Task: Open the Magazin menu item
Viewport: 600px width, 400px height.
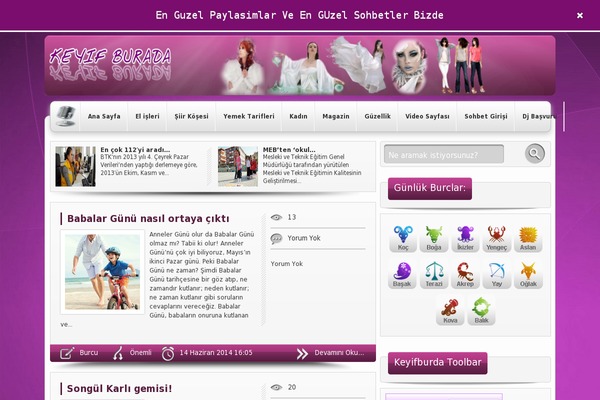Action: (x=336, y=116)
